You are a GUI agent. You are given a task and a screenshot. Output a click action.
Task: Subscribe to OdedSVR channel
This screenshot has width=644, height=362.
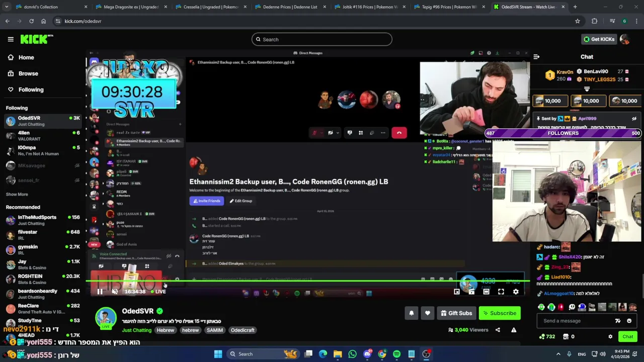click(500, 313)
